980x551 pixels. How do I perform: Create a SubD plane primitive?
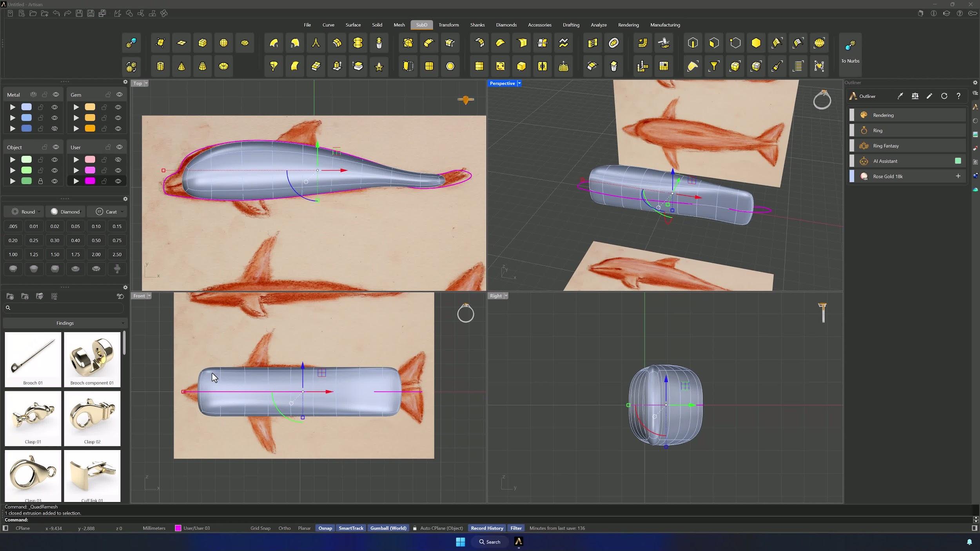(181, 43)
